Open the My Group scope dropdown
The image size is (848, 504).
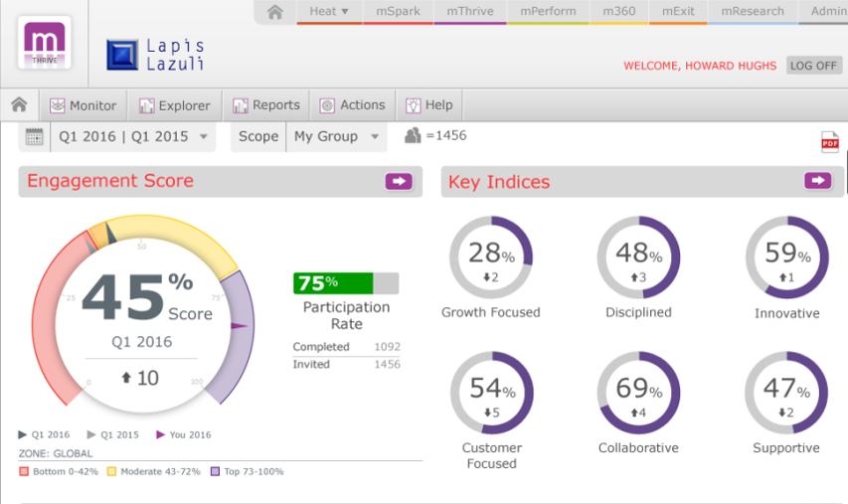(336, 137)
